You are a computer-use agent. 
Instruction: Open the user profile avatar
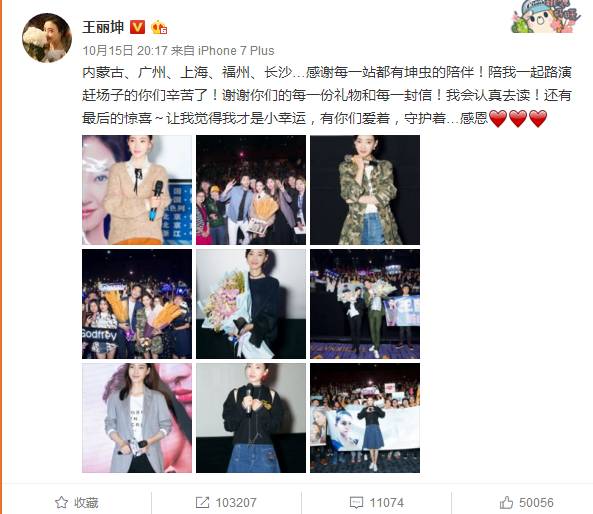tap(47, 38)
